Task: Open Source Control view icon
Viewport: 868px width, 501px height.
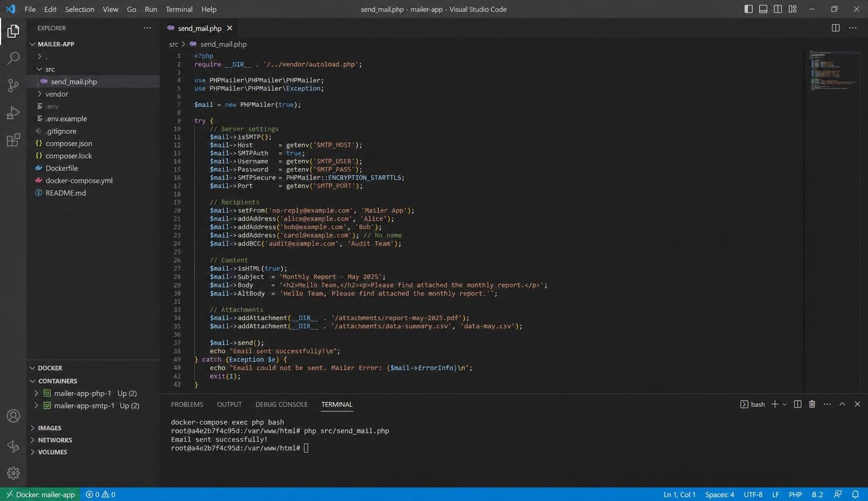Action: [13, 86]
